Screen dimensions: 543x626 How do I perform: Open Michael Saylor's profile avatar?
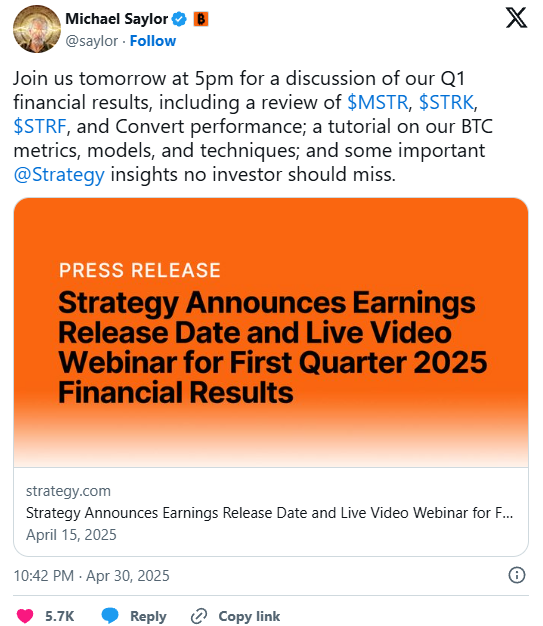click(37, 29)
